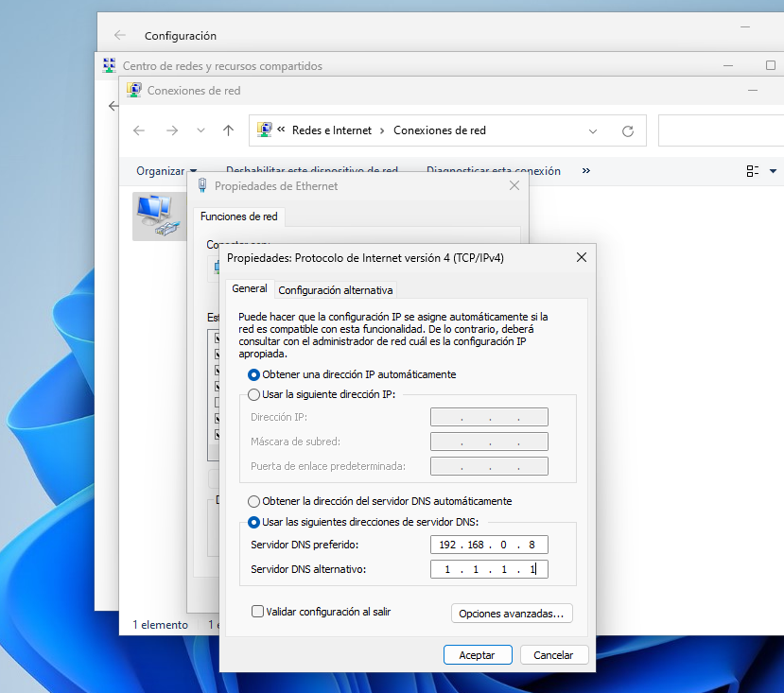The image size is (784, 693).
Task: Go back in the Configuración window
Action: click(120, 35)
